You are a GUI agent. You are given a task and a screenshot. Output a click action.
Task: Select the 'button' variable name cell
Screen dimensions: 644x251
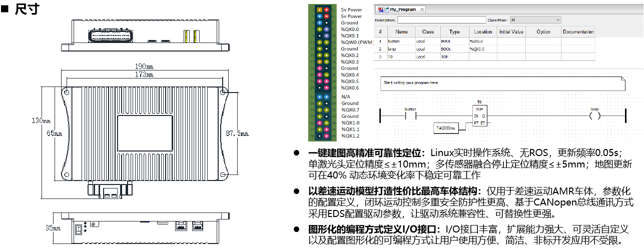tap(401, 41)
